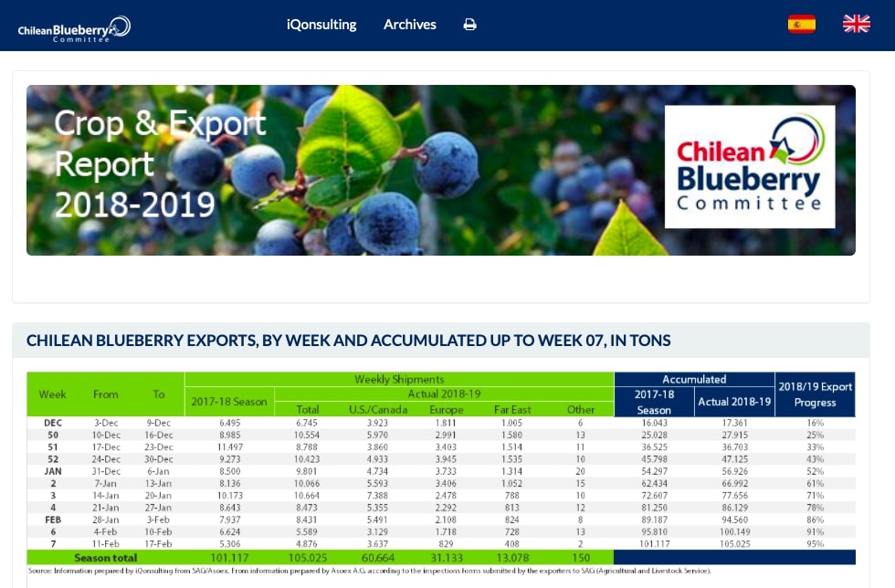This screenshot has width=895, height=588.
Task: Select the 72.607 accumulated value
Action: (654, 496)
